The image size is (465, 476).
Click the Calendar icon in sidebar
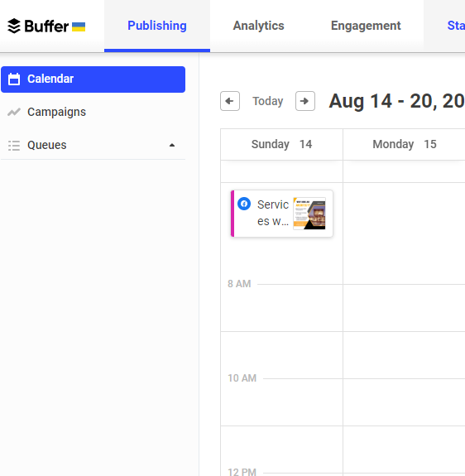(14, 79)
